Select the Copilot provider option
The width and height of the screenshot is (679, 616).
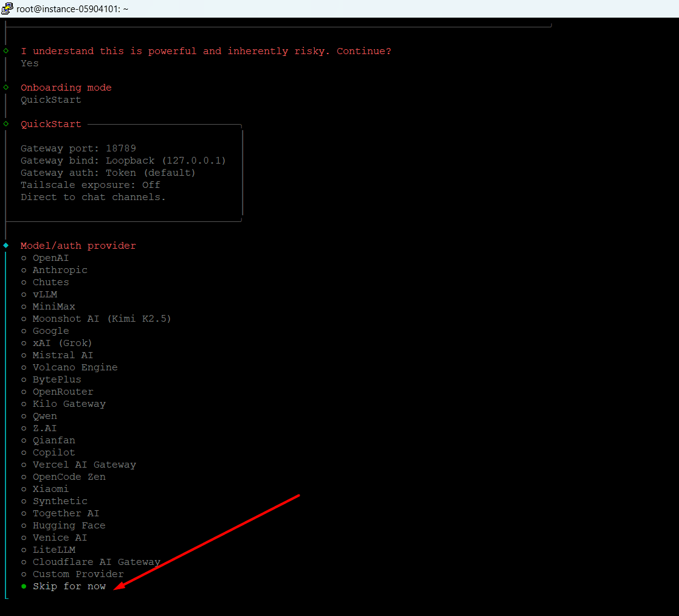pos(53,452)
